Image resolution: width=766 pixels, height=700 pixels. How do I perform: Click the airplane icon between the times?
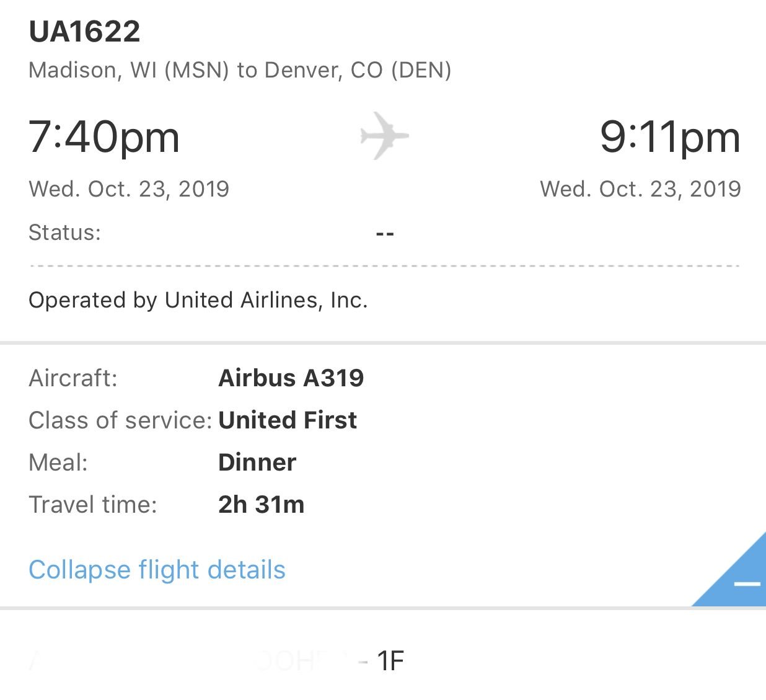tap(384, 135)
